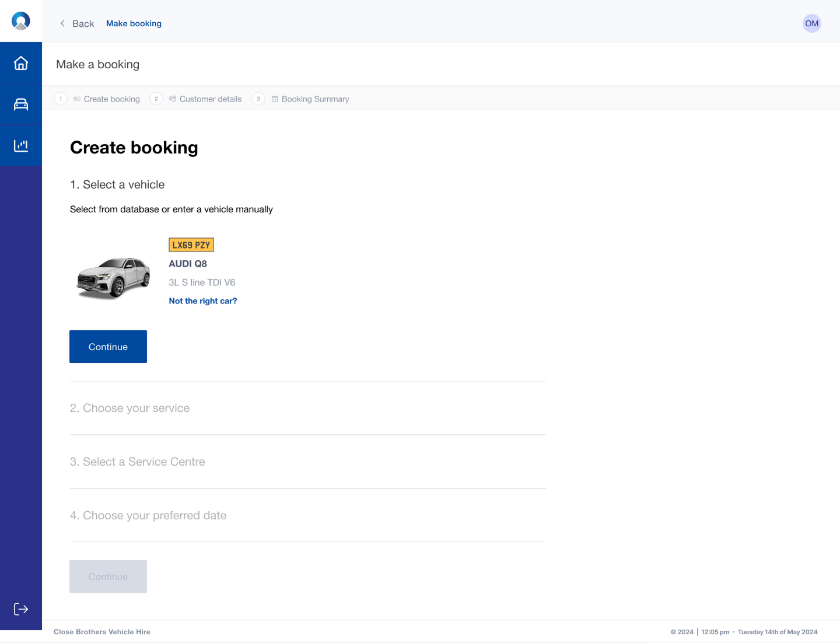Image resolution: width=840 pixels, height=643 pixels.
Task: Click the 'Not the right car?' link
Action: 203,301
